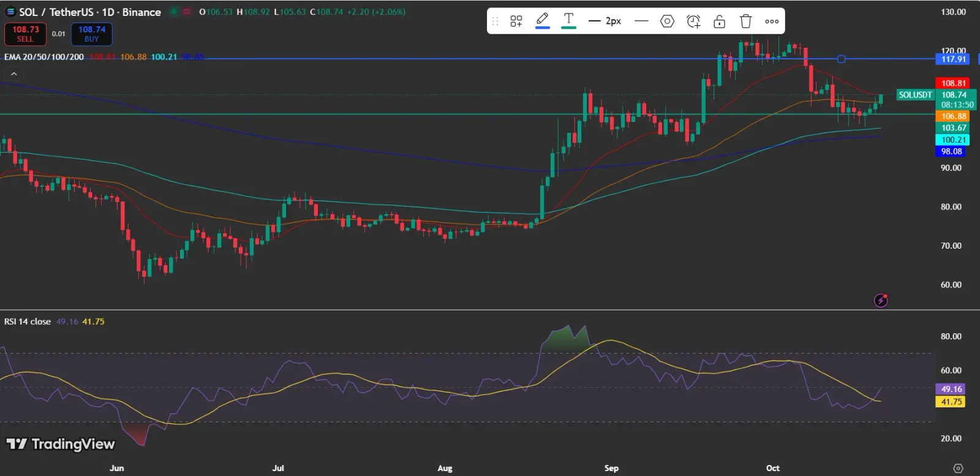Click the 130.00 price scale label

953,12
